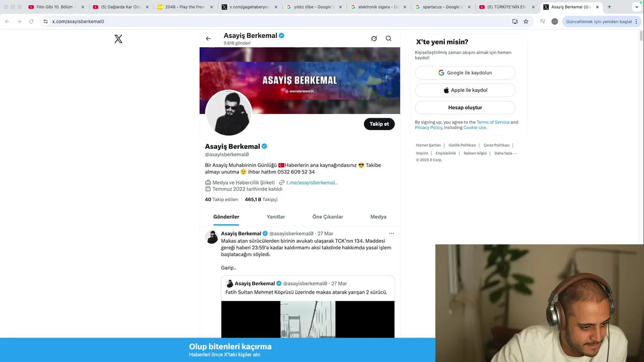
Task: Open Asayiş Berkemal profile picture
Action: [x=229, y=113]
